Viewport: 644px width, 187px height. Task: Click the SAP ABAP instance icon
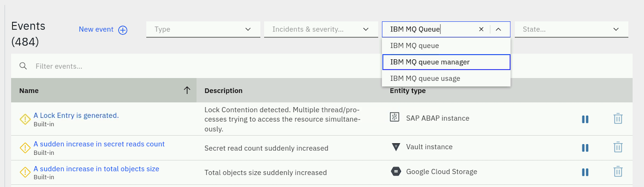tap(394, 117)
